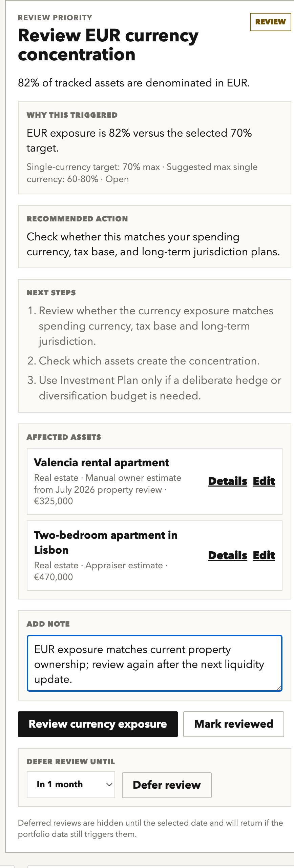This screenshot has height=868, width=294.
Task: Edit the Two-bedroom apartment in Lisbon
Action: [x=264, y=555]
